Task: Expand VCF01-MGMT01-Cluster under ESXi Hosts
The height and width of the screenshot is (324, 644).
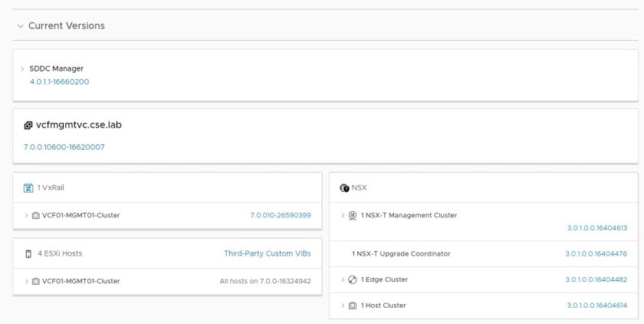Action: click(x=27, y=281)
